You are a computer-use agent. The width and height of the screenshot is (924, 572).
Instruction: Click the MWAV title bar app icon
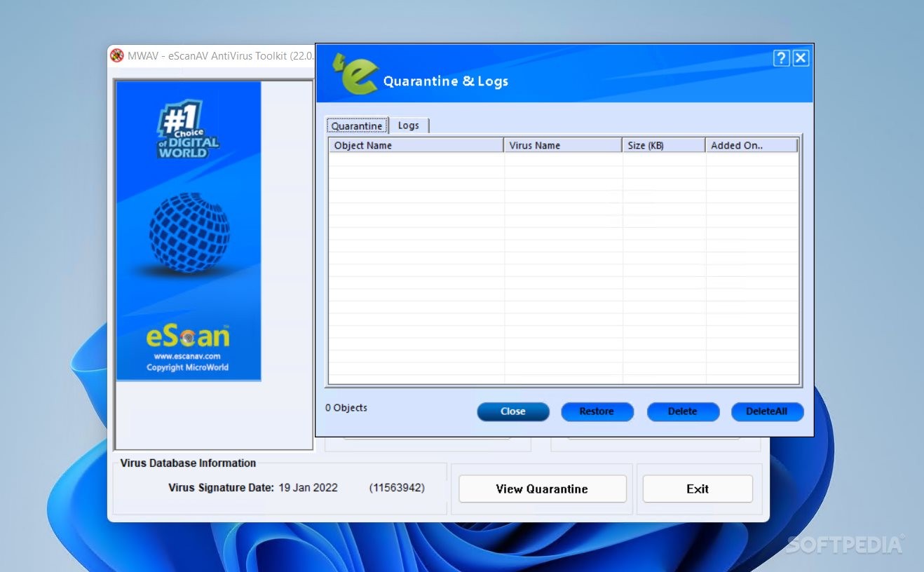[117, 56]
